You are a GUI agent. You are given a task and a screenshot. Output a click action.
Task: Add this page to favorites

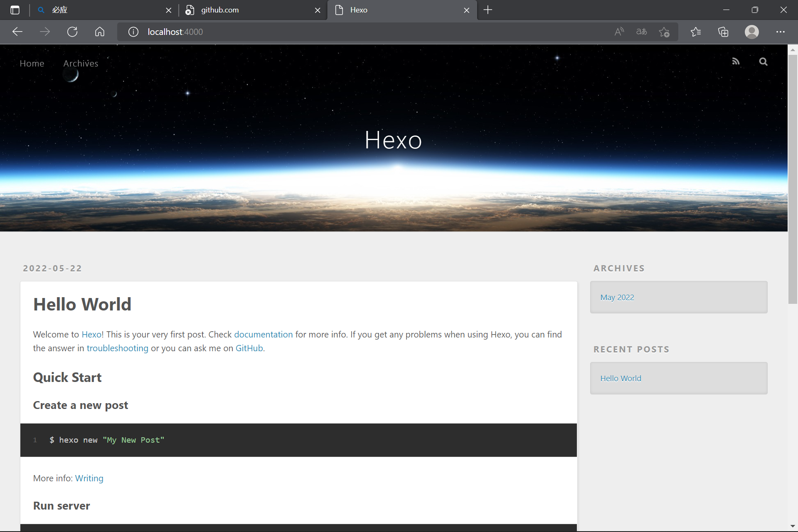[664, 32]
